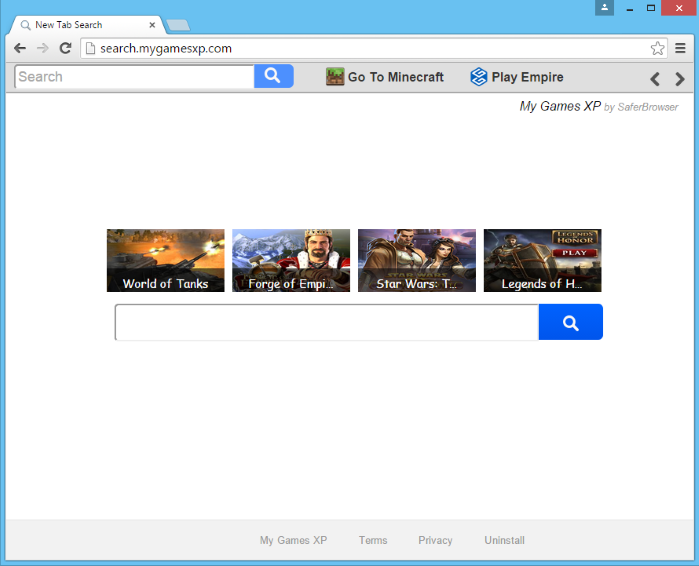The height and width of the screenshot is (566, 699).
Task: Bookmark this page with the star icon
Action: 658,48
